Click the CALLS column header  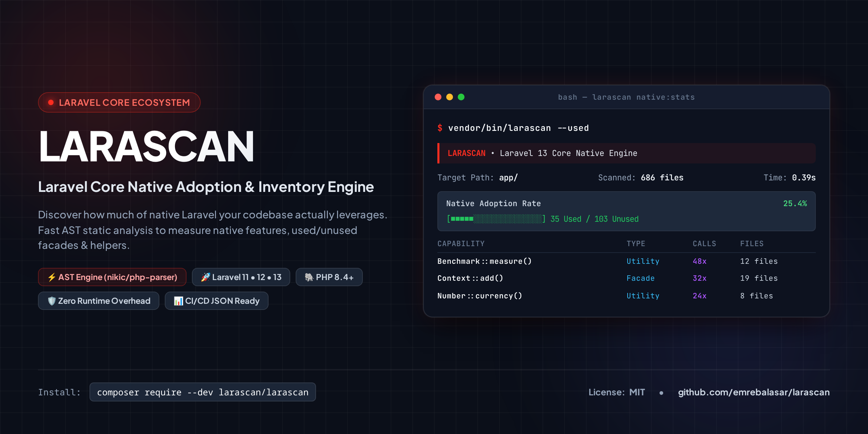[x=704, y=243]
